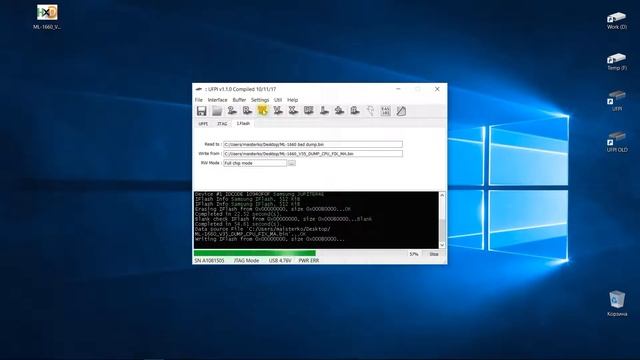Click the yellow highlighted toolbar icon

(262, 111)
